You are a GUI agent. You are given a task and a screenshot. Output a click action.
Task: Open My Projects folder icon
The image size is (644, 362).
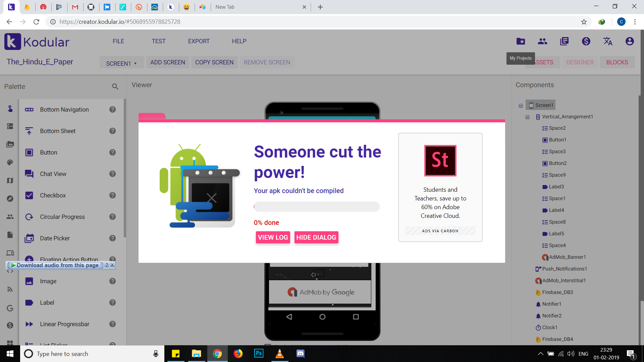click(521, 41)
